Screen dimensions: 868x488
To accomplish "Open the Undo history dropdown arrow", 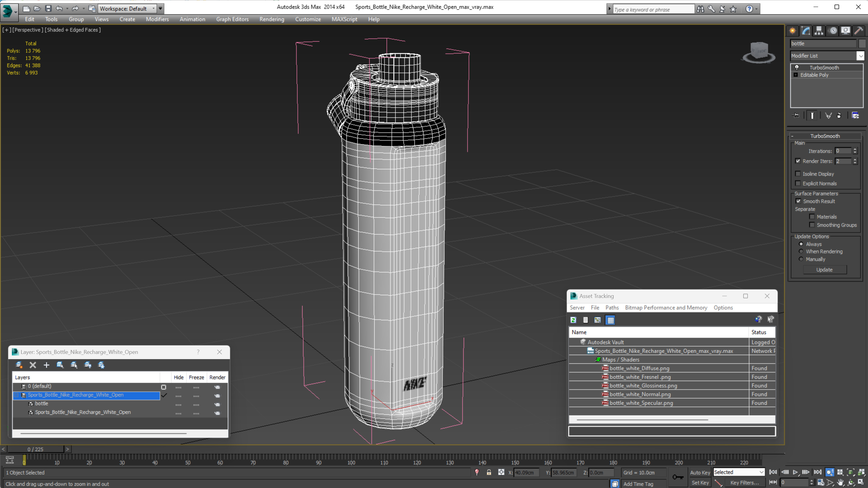I will [67, 9].
